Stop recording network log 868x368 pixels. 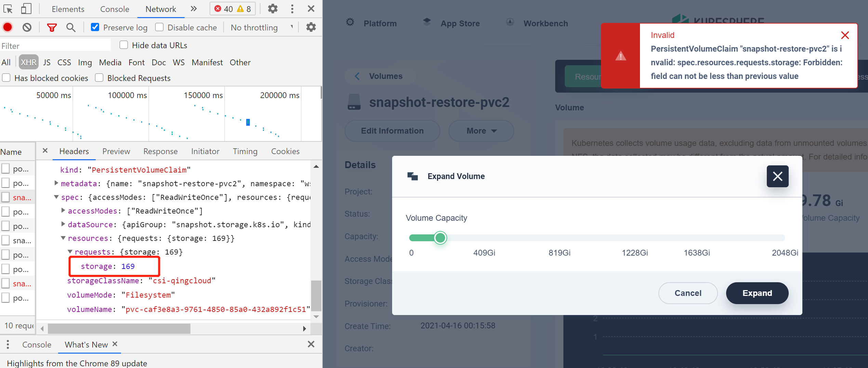point(8,27)
